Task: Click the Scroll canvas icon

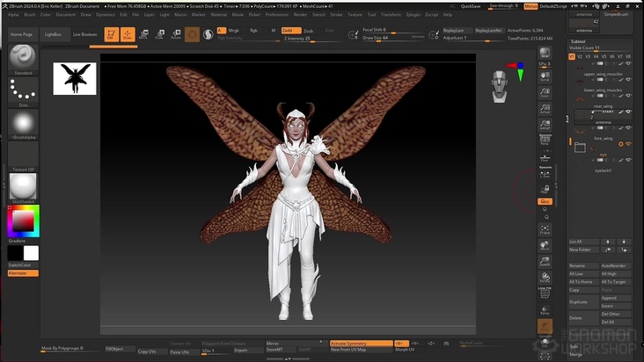Action: pos(545,76)
